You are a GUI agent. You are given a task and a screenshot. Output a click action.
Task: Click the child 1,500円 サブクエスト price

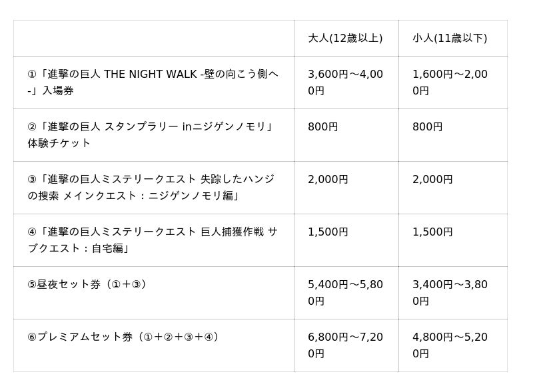pos(432,232)
